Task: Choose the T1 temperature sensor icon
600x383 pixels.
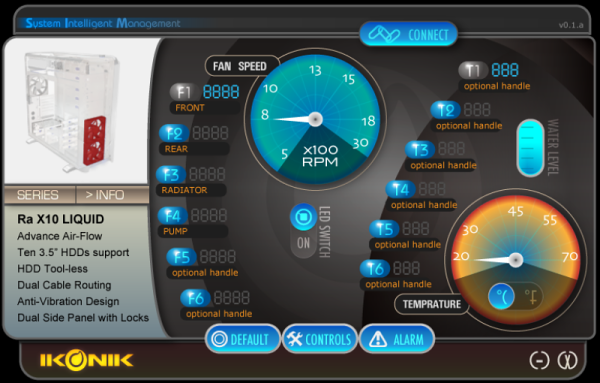Action: point(473,70)
